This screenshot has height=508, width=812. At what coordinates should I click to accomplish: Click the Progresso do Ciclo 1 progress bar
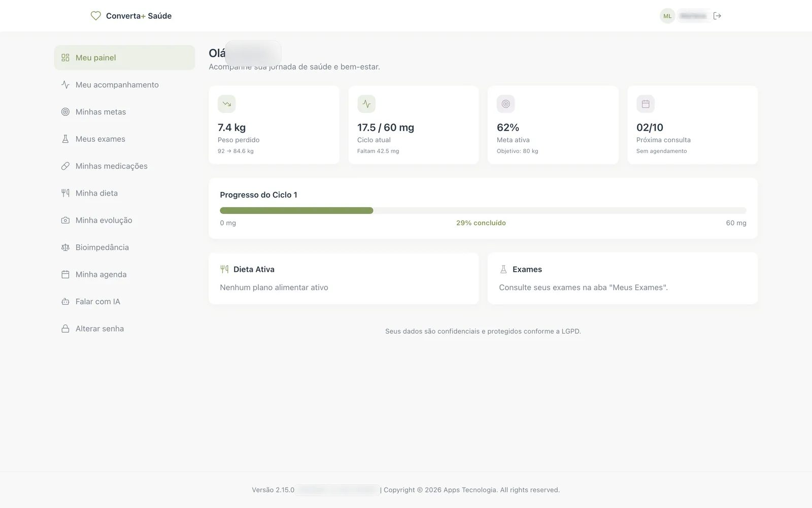(x=483, y=210)
